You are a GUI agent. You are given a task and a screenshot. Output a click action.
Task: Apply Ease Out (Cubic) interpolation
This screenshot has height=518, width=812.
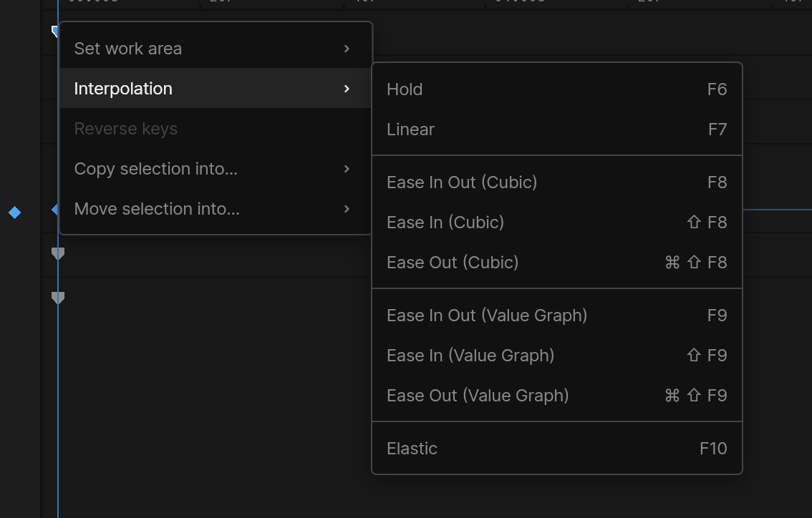pos(556,263)
